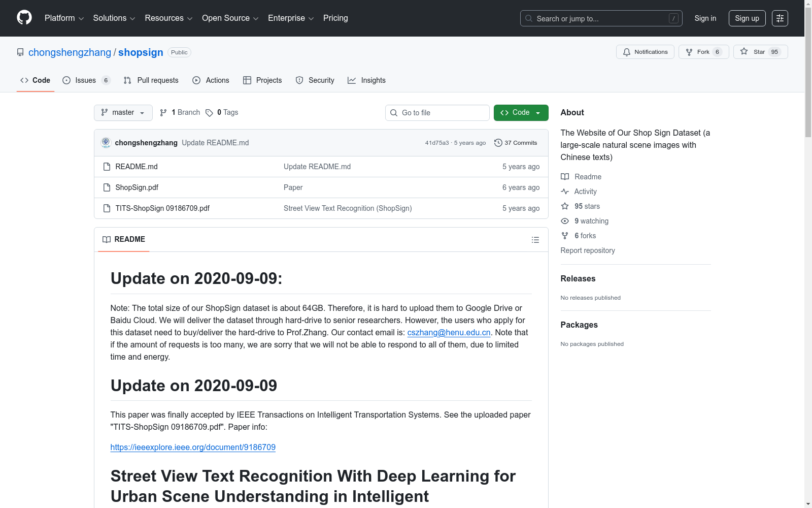Click the page vertical scrollbar thumb
Viewport: 812px width, 508px height.
click(808, 72)
